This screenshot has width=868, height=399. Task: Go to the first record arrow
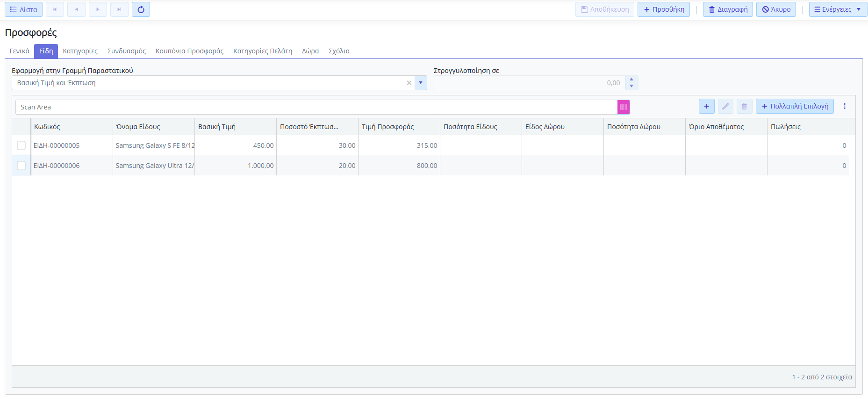(55, 9)
